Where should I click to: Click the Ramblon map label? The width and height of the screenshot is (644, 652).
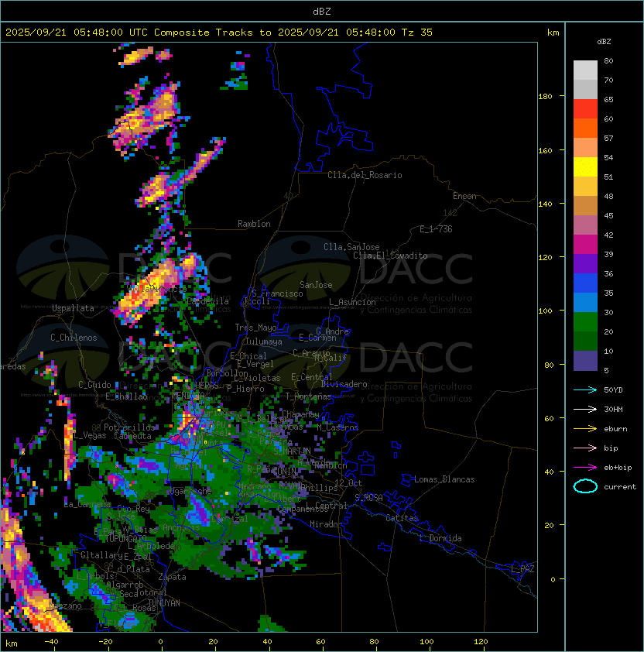click(x=254, y=224)
